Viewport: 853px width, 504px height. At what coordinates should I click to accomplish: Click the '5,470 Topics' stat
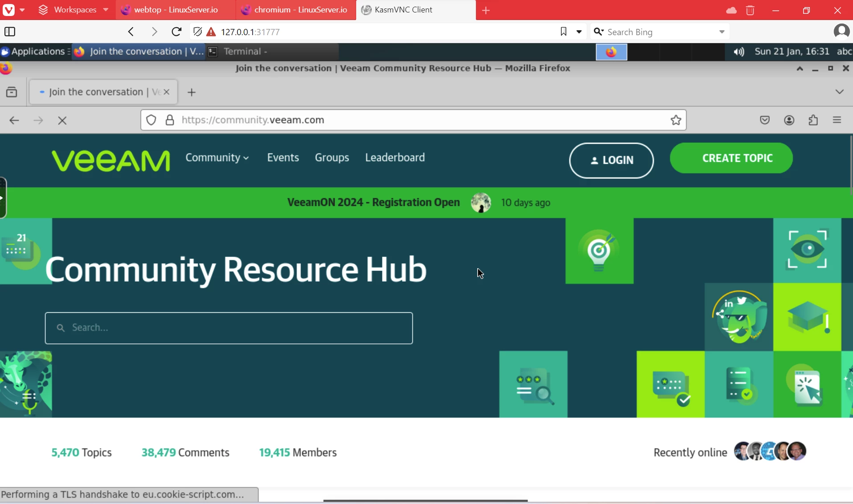[x=81, y=452]
